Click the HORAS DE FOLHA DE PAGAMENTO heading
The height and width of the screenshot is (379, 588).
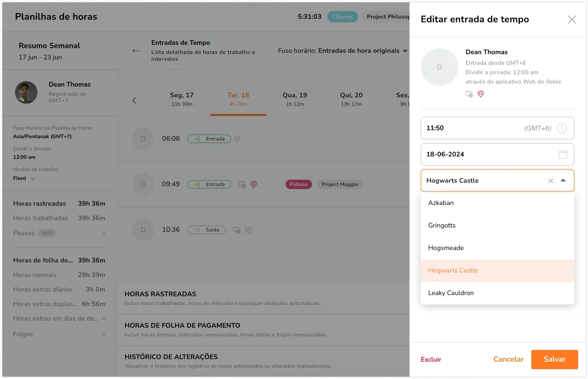182,326
